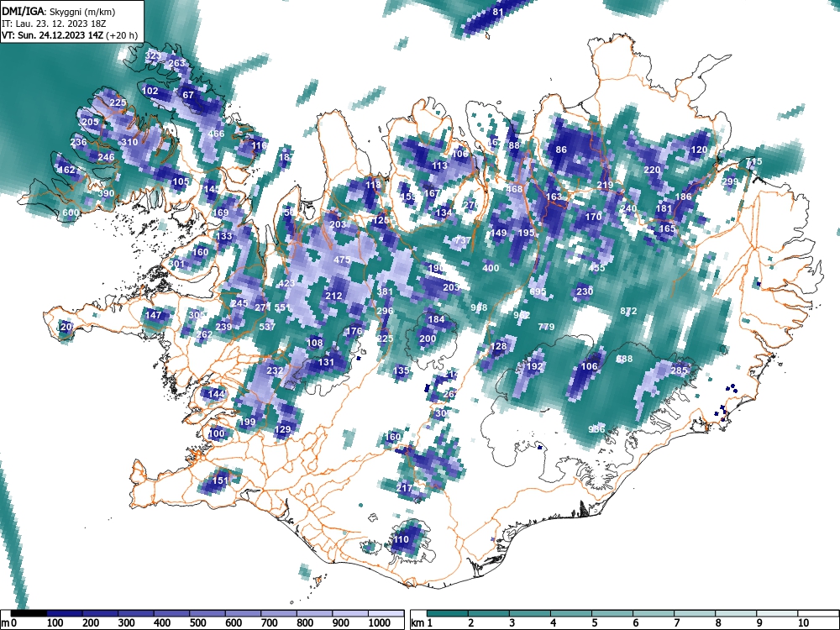The height and width of the screenshot is (630, 840).
Task: Click the map value 381
Action: [x=386, y=292]
